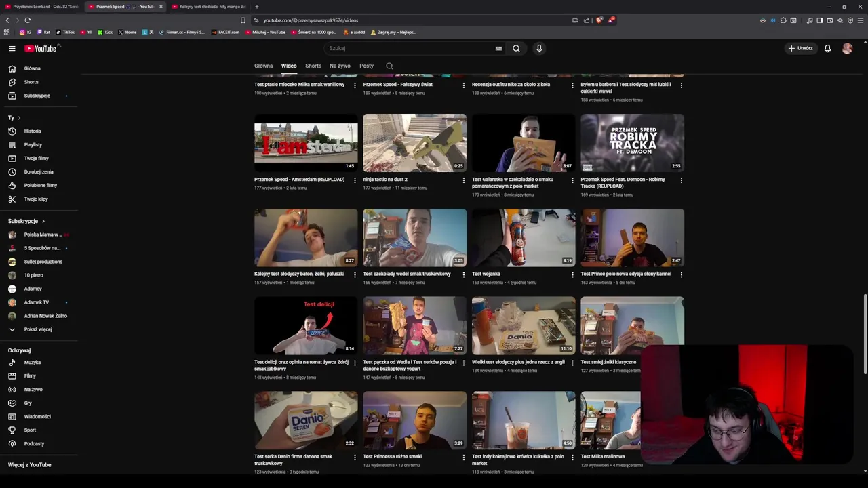This screenshot has width=868, height=488.
Task: Open the FACEIT.com bookmark
Action: click(x=225, y=32)
